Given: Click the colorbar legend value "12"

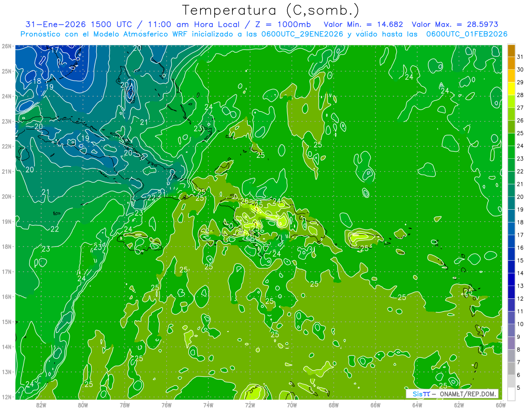Looking at the screenshot, I should [520, 299].
